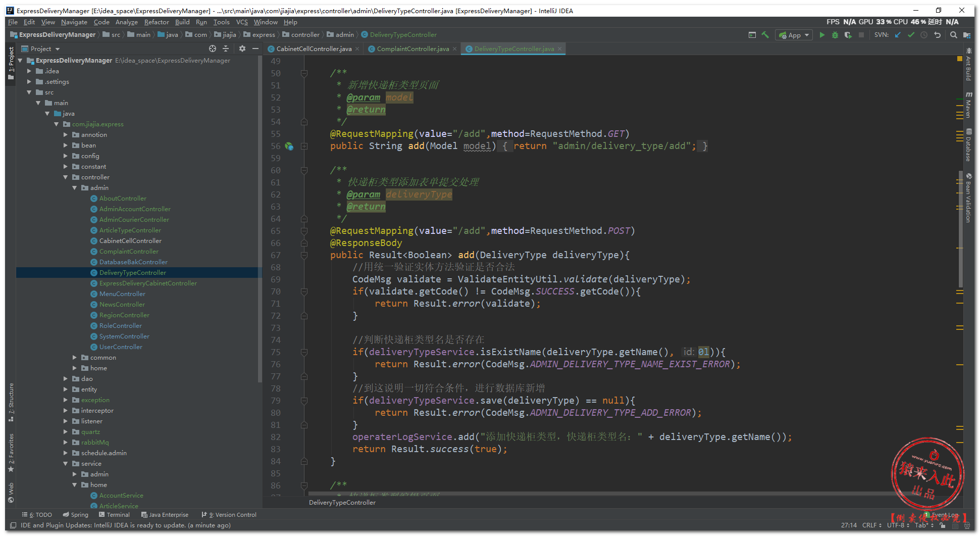Screen dimensions: 980x536
Task: Toggle the Bean Validation side panel
Action: click(968, 198)
